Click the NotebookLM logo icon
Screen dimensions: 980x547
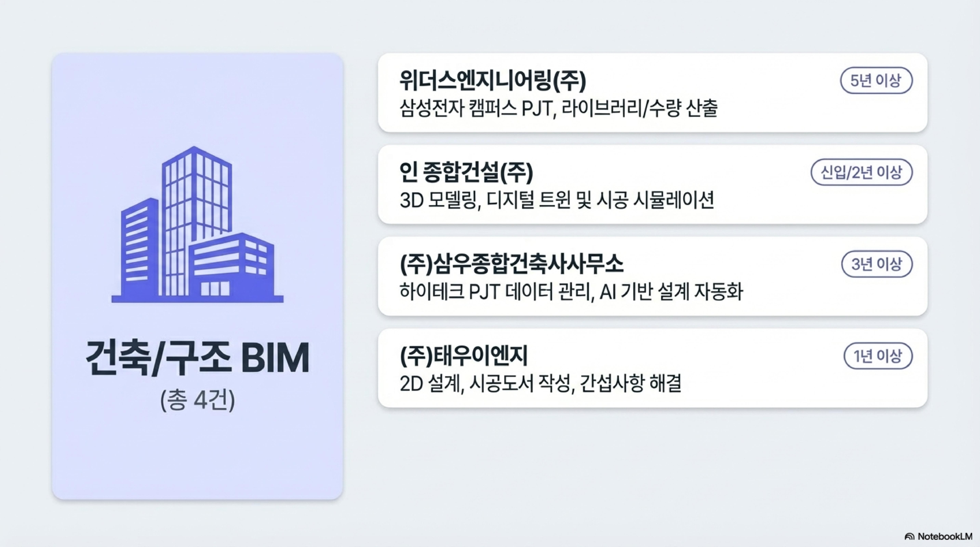[x=910, y=537]
